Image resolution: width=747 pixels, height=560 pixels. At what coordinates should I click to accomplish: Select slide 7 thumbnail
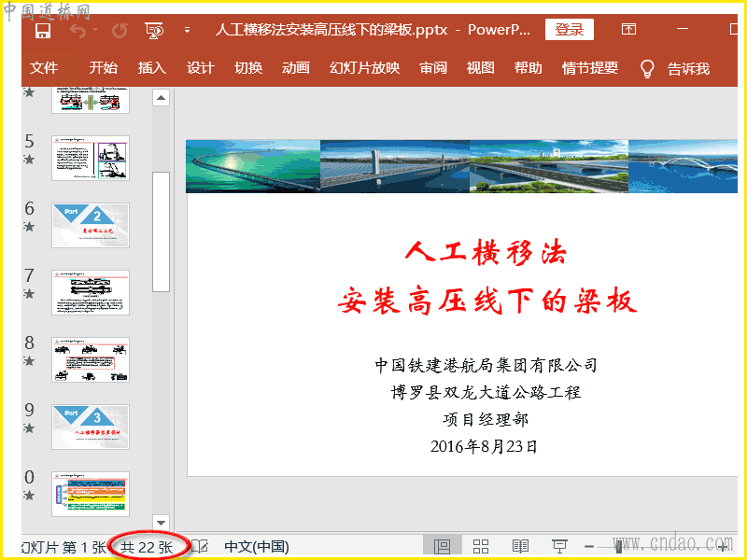[x=91, y=292]
